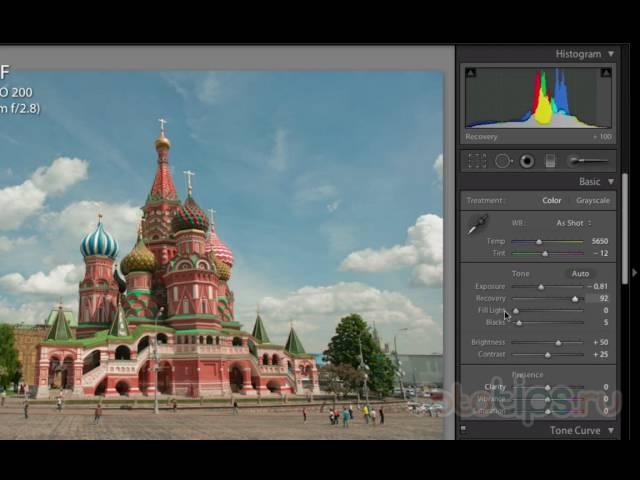Click the Blacks slider handle

(x=519, y=323)
